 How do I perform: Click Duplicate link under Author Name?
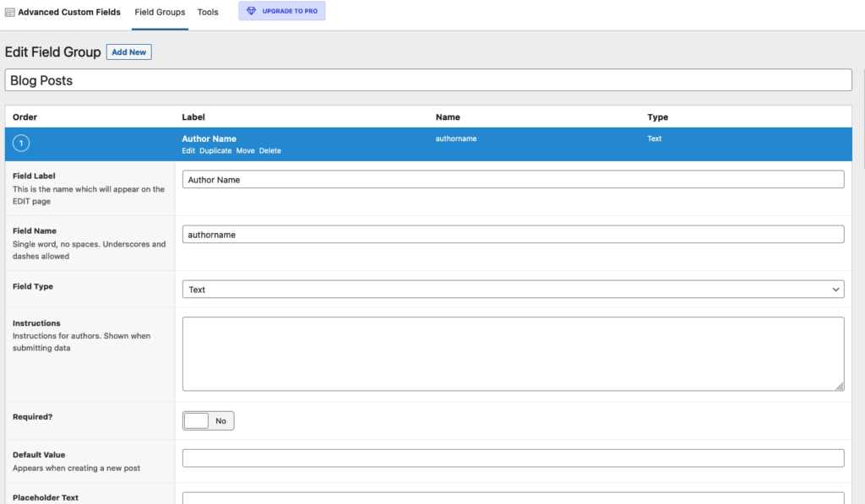pos(215,150)
